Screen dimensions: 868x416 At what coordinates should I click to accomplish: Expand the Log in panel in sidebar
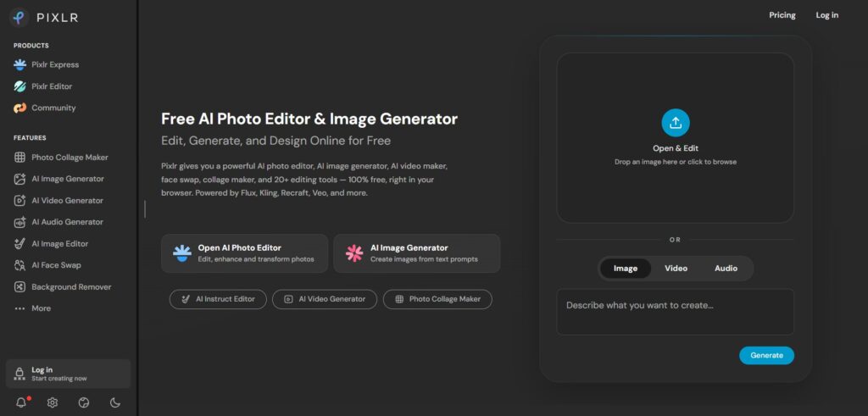pos(68,374)
